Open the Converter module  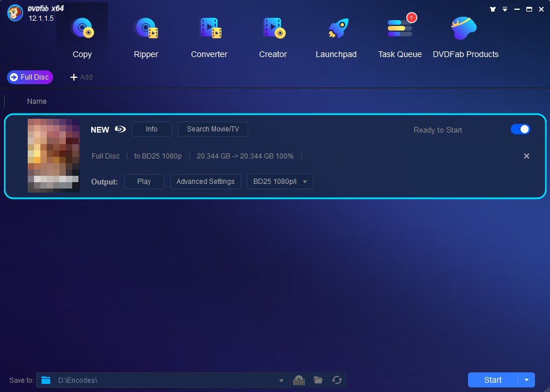coord(209,37)
